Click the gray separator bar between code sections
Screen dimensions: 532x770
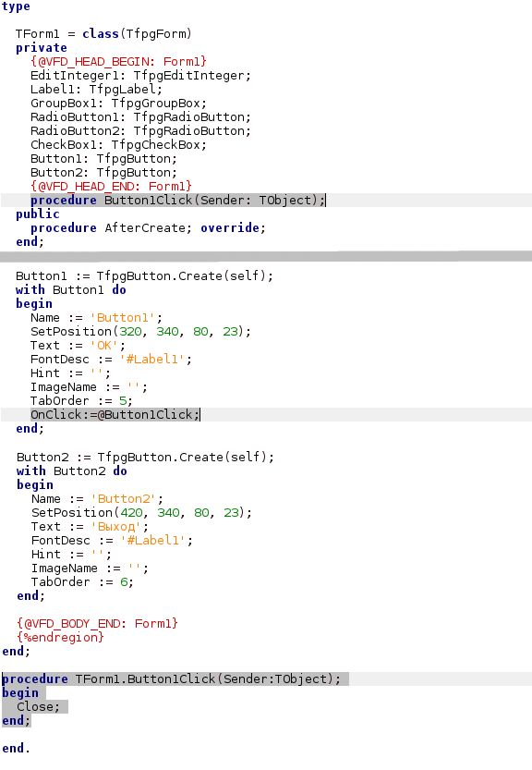[x=266, y=256]
